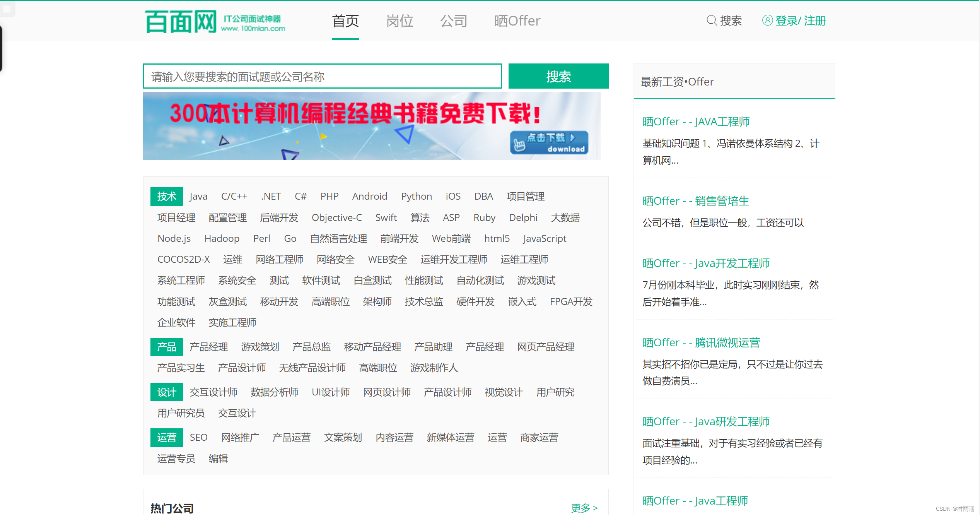The width and height of the screenshot is (980, 515).
Task: Open the 游戏制作人 tag
Action: 434,368
